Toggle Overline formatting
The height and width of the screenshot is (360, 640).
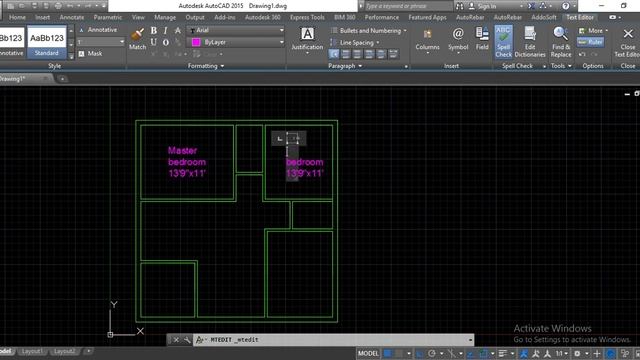[x=165, y=42]
